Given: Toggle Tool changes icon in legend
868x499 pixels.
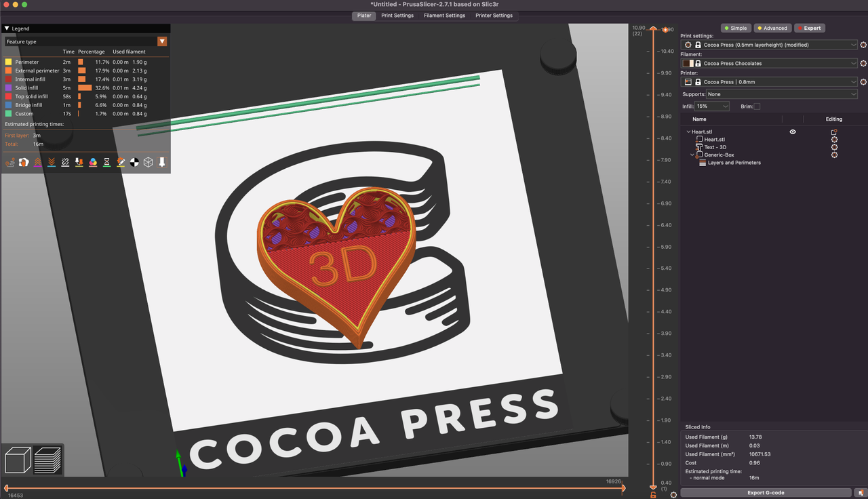Looking at the screenshot, I should click(x=79, y=163).
